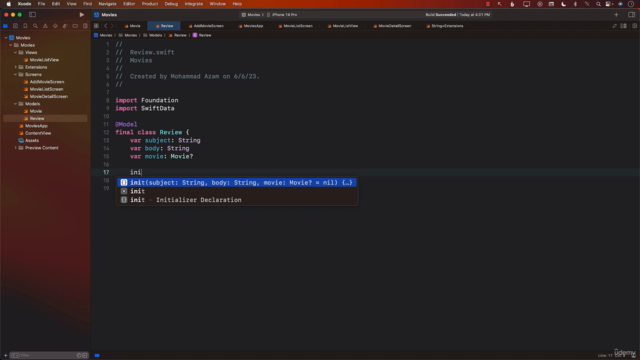Expand the Extensions group
The image size is (640, 360).
[x=16, y=67]
